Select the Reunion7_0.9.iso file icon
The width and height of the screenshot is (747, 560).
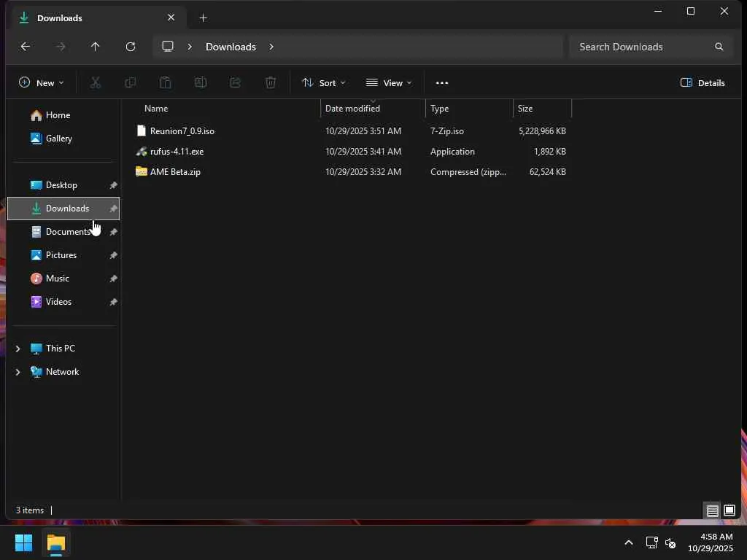tap(141, 131)
